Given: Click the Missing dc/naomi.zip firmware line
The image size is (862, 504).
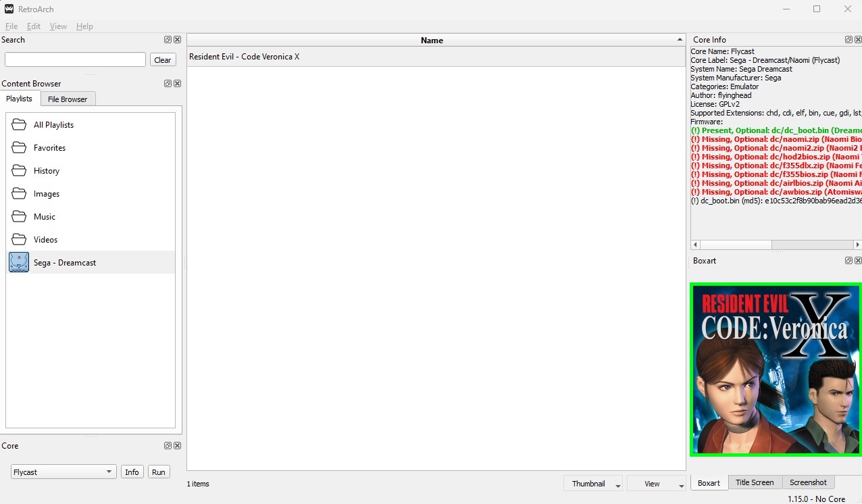Looking at the screenshot, I should pos(776,139).
